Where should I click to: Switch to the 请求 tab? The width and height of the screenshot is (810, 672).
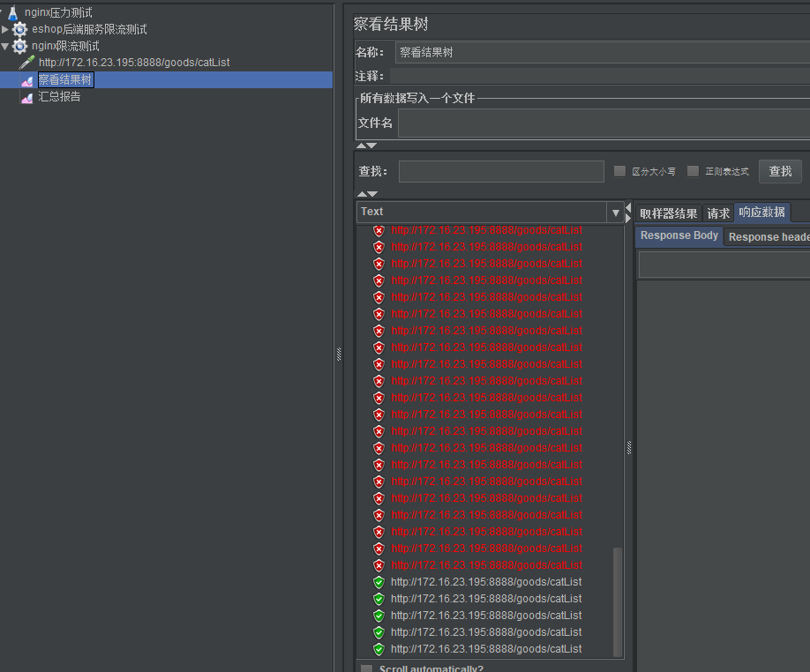[719, 212]
